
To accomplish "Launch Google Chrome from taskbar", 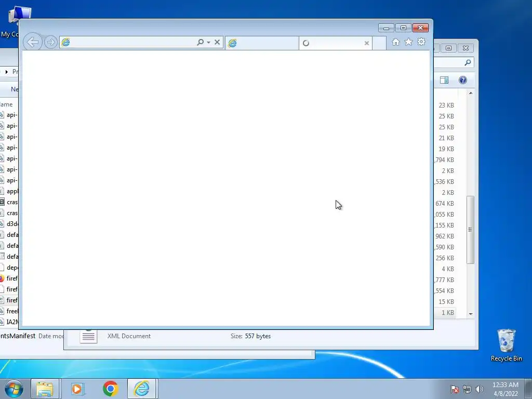I will pyautogui.click(x=110, y=389).
